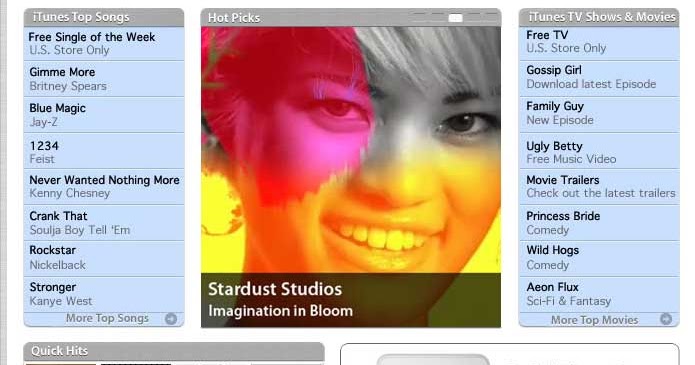Click the Imagination in Bloom subtitle
Image resolution: width=695 pixels, height=365 pixels.
[x=281, y=311]
